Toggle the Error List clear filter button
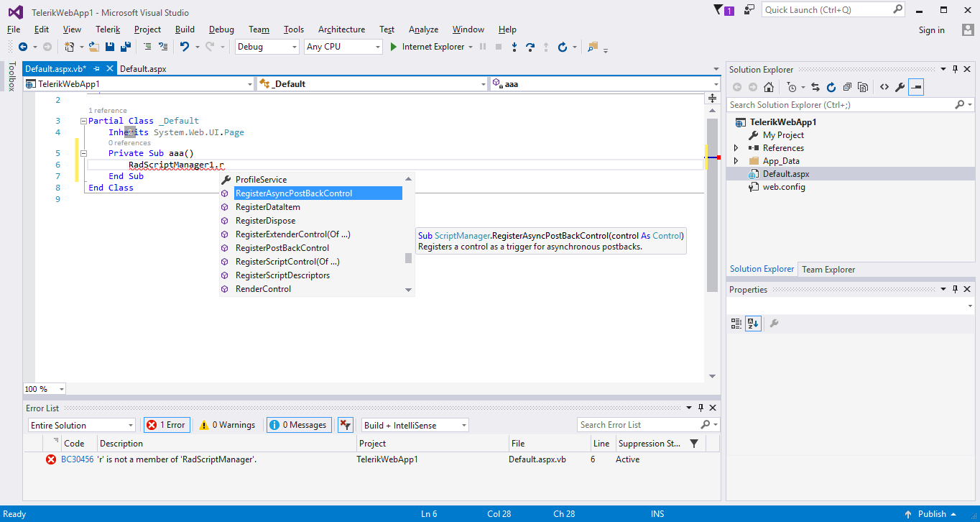The width and height of the screenshot is (980, 522). 346,425
